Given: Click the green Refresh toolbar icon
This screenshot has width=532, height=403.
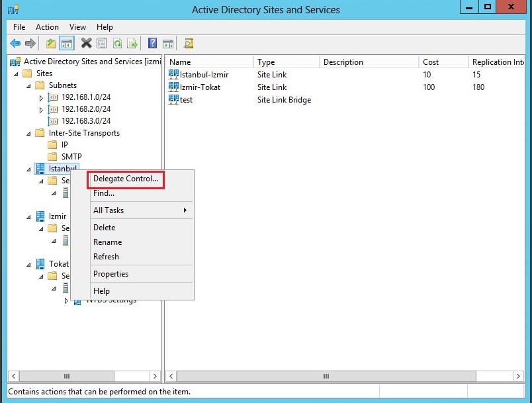Looking at the screenshot, I should point(117,44).
